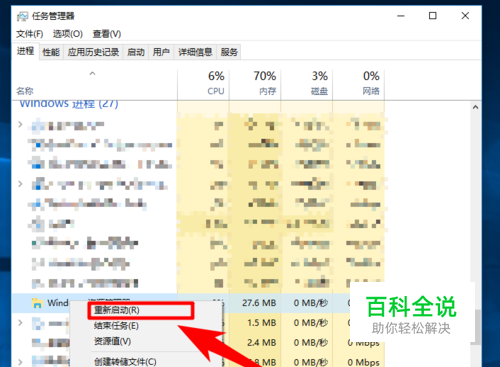Click the Windows Explorer folder icon
Screen dimensions: 500x367
click(37, 303)
